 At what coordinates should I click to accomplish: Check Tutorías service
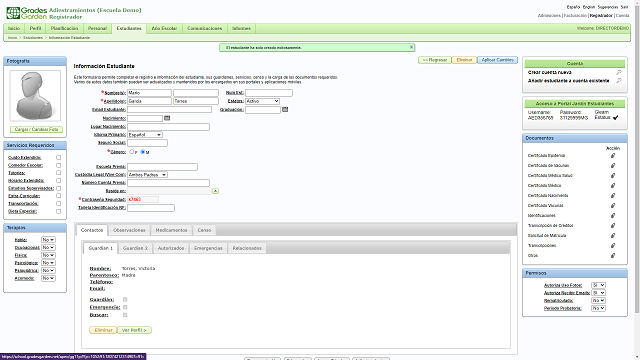pyautogui.click(x=58, y=173)
